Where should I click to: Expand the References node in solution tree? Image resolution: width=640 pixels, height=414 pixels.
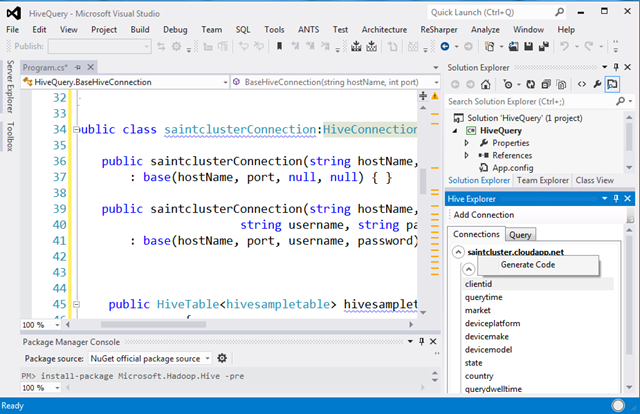[x=467, y=155]
